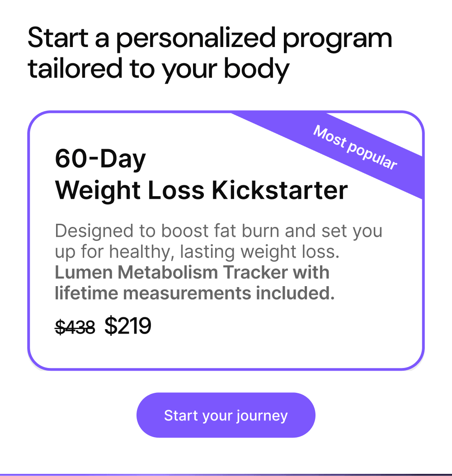This screenshot has height=476, width=452.
Task: Click the word "Kickstarter" in card title
Action: pos(280,191)
